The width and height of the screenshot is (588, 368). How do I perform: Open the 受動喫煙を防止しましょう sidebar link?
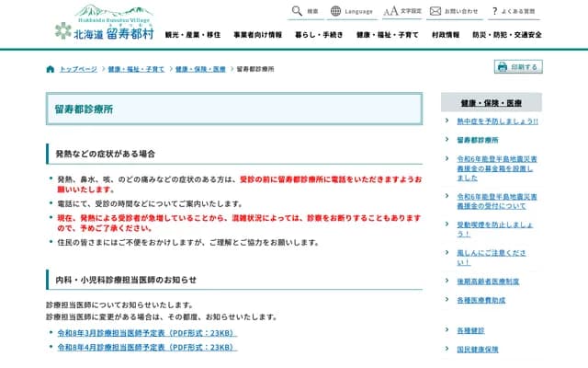click(x=494, y=229)
